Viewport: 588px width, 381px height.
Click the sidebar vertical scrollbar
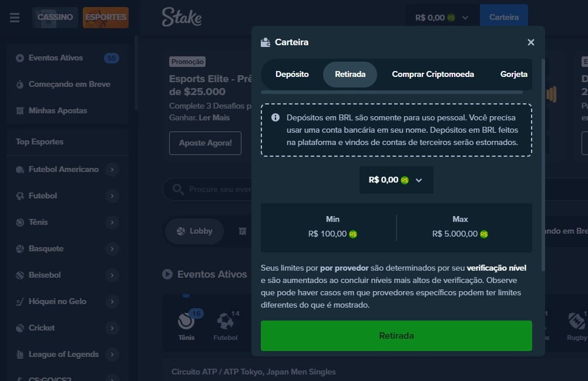(136, 73)
